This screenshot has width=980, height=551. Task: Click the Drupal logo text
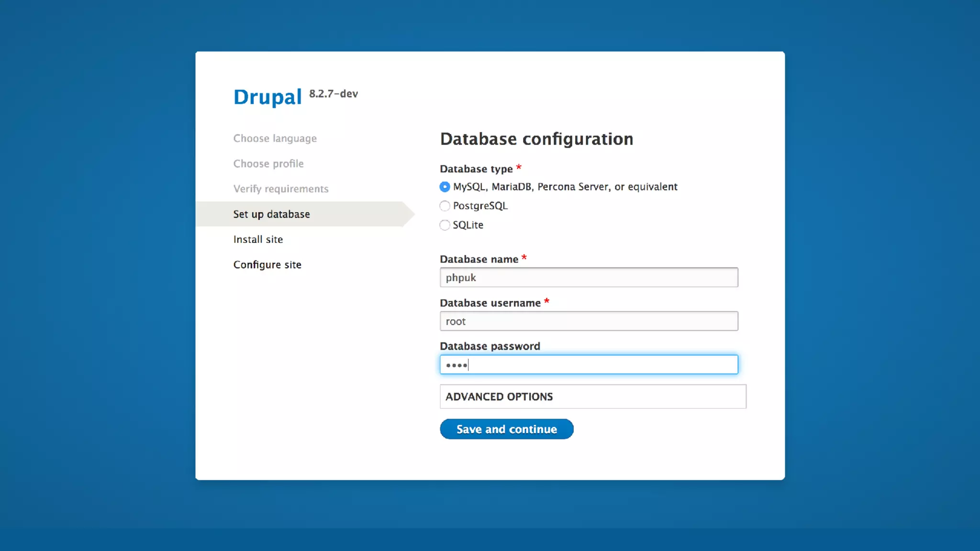[267, 97]
